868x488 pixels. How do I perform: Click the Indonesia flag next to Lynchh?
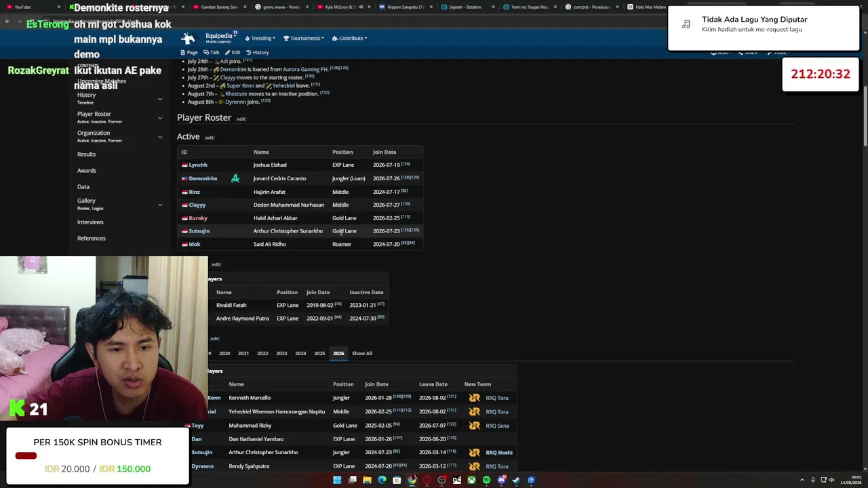point(184,165)
